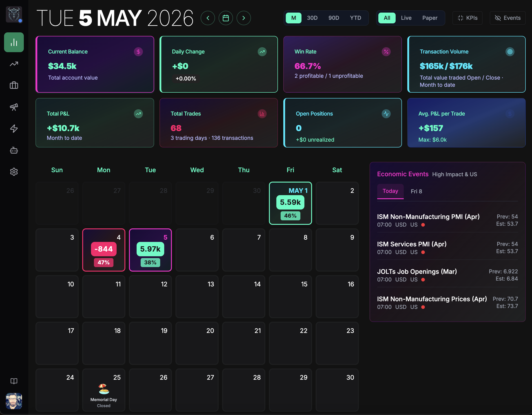Click the percent icon on Win Rate
The image size is (532, 415).
386,52
